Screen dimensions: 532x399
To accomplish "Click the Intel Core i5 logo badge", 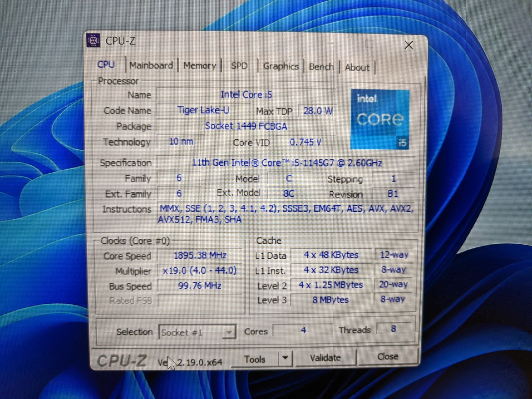I will pyautogui.click(x=380, y=119).
